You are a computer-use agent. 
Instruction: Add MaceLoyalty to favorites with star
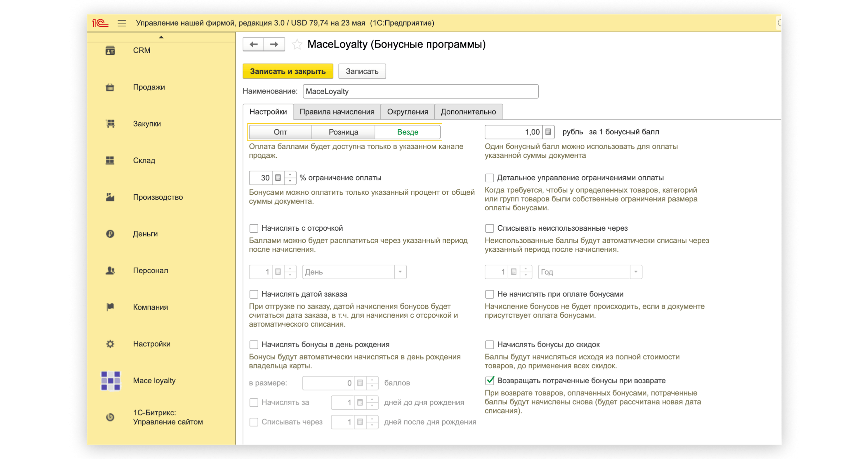coord(297,44)
